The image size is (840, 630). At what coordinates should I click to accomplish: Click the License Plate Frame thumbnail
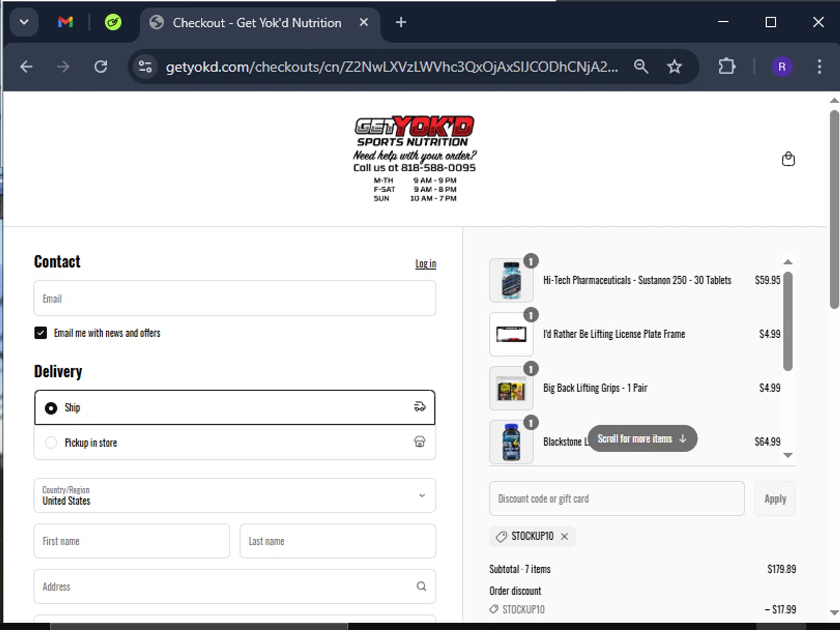point(511,334)
